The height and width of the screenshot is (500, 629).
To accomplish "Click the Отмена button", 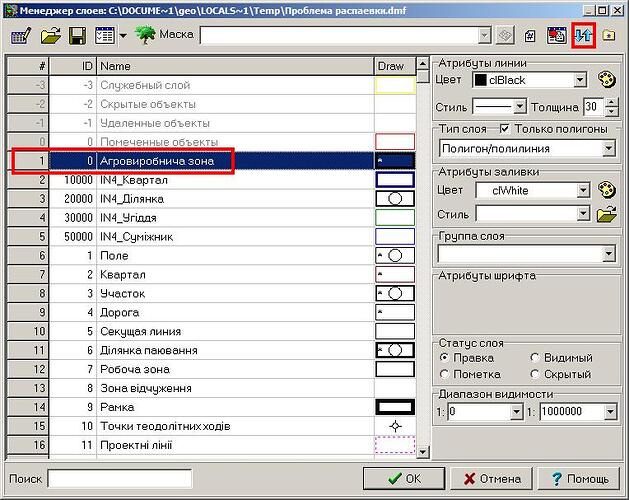I will [x=492, y=478].
